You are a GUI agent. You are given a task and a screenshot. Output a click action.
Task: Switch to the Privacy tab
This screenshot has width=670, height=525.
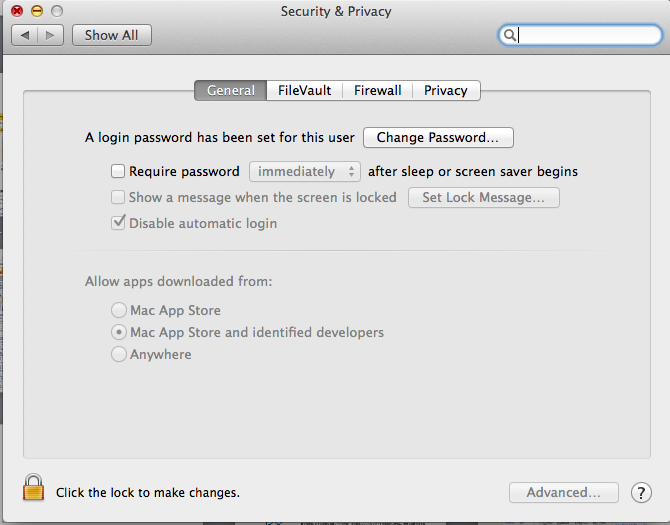click(445, 90)
